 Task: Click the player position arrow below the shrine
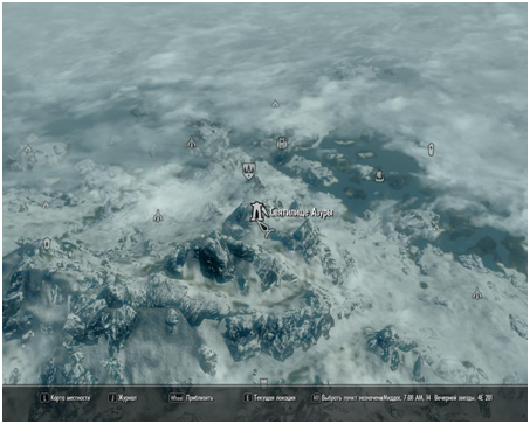point(266,229)
